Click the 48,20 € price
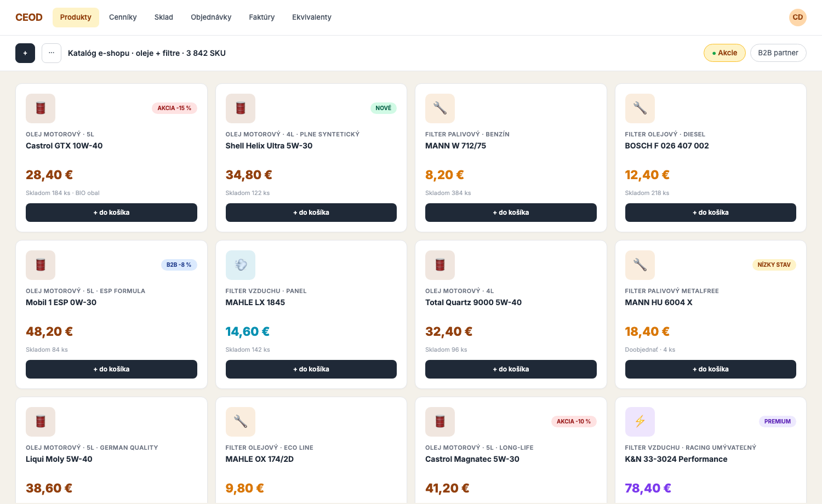This screenshot has height=504, width=822. [49, 331]
